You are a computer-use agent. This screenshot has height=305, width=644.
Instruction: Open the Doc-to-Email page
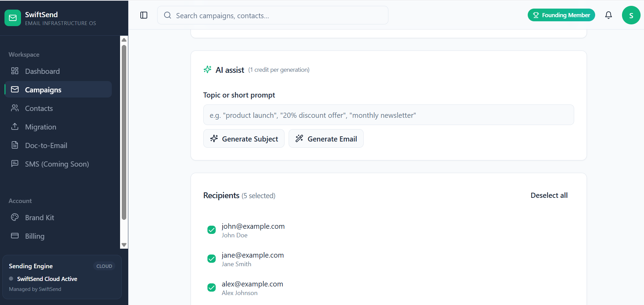(x=58, y=145)
